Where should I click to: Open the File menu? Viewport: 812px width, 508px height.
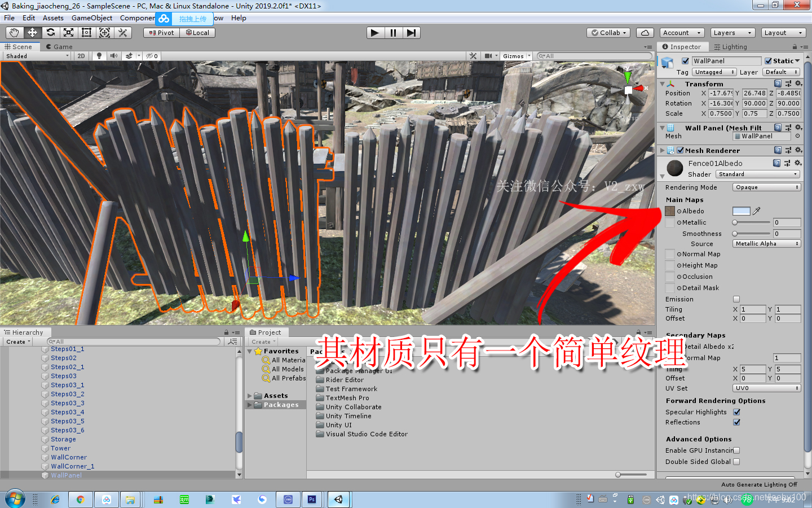(x=10, y=18)
